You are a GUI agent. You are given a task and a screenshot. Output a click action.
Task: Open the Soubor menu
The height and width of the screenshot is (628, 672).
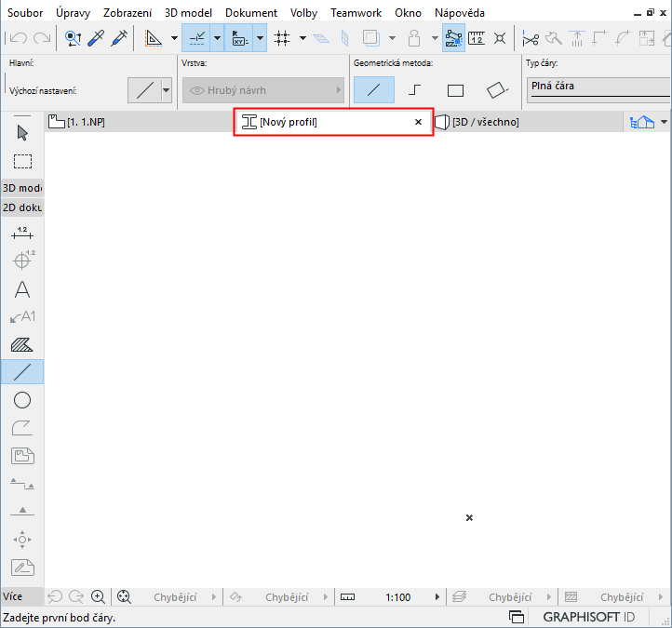[x=25, y=13]
